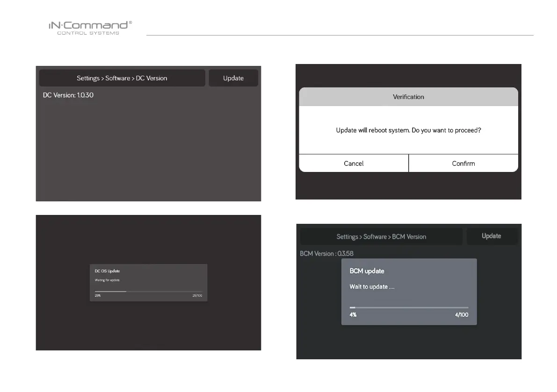The image size is (557, 392).
Task: Confirm the reboot verification dialog
Action: tap(463, 163)
